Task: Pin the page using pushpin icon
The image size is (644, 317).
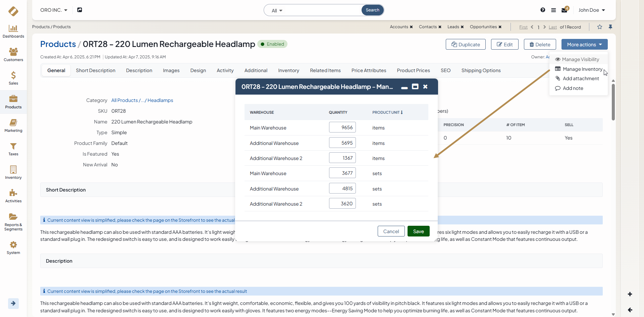Action: tap(610, 27)
